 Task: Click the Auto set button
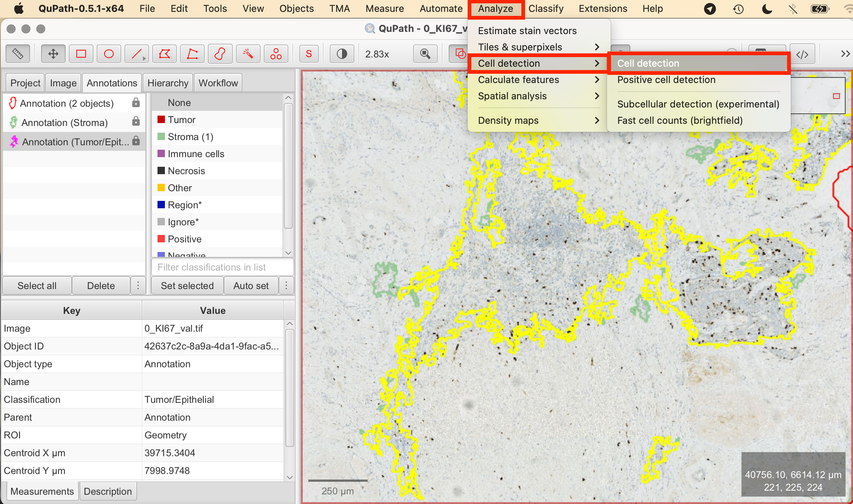(x=251, y=286)
